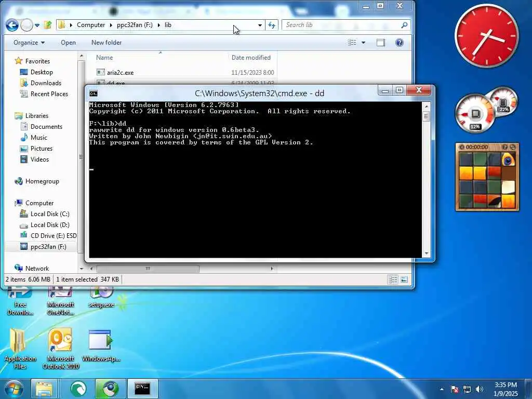
Task: Click the Explorer help icon
Action: point(400,43)
